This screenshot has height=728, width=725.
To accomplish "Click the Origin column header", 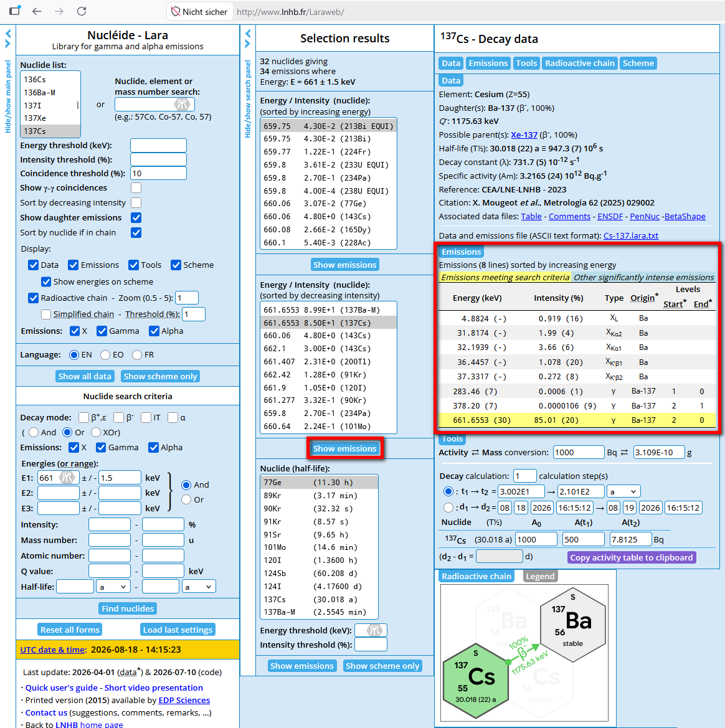I will click(x=644, y=298).
